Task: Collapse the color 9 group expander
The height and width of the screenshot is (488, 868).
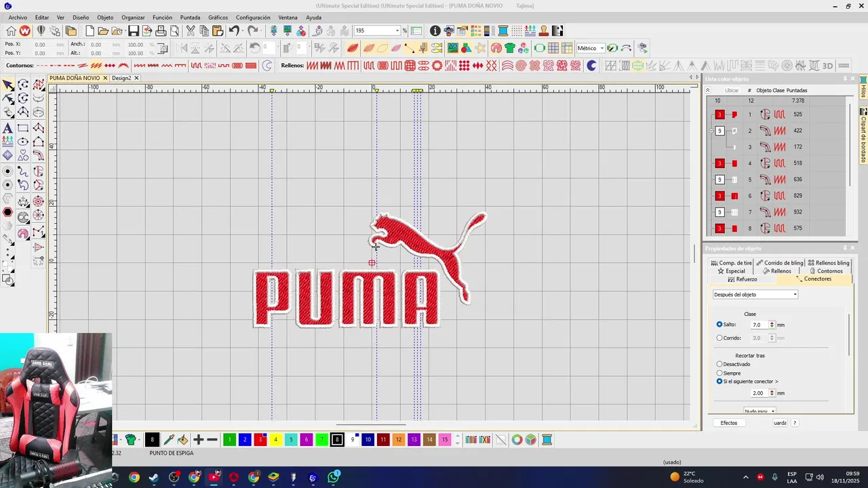Action: point(711,131)
